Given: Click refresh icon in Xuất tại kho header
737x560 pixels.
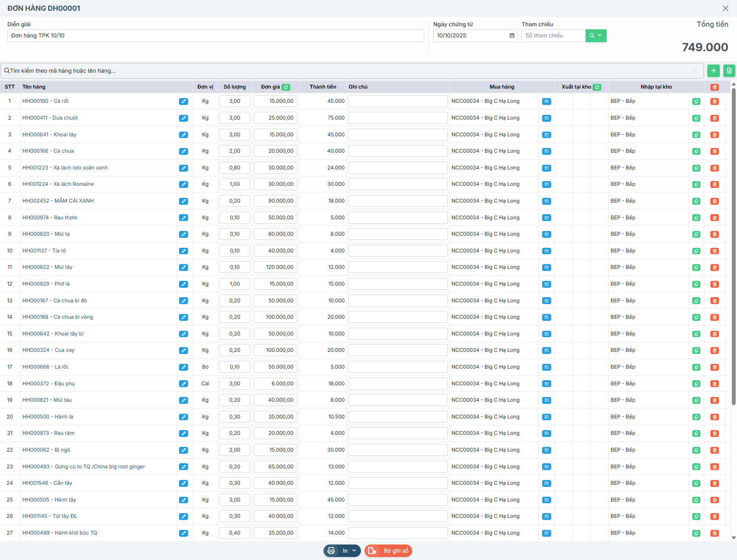Looking at the screenshot, I should [597, 87].
